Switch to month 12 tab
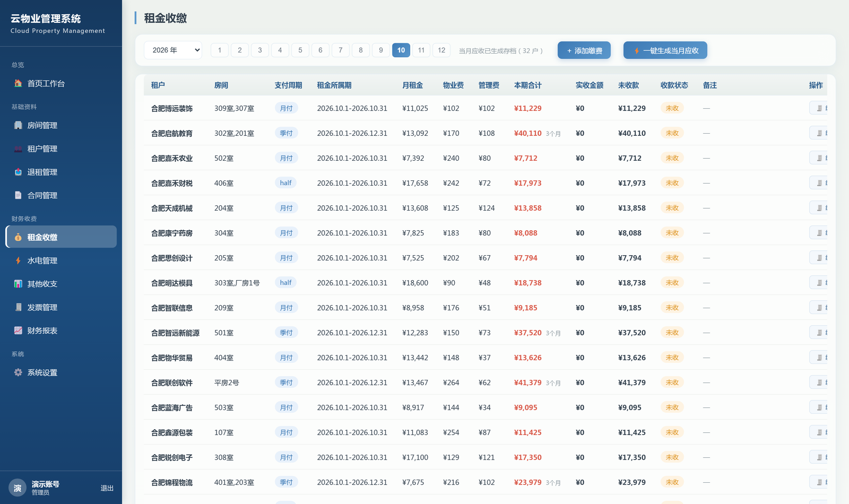Image resolution: width=849 pixels, height=504 pixels. tap(441, 50)
